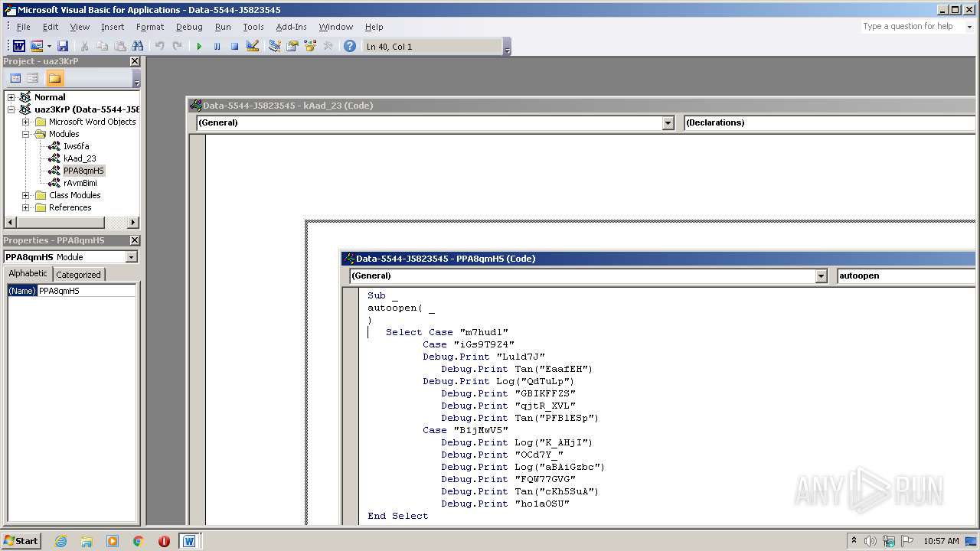
Task: Click the Cut scissors icon
Action: pyautogui.click(x=84, y=46)
